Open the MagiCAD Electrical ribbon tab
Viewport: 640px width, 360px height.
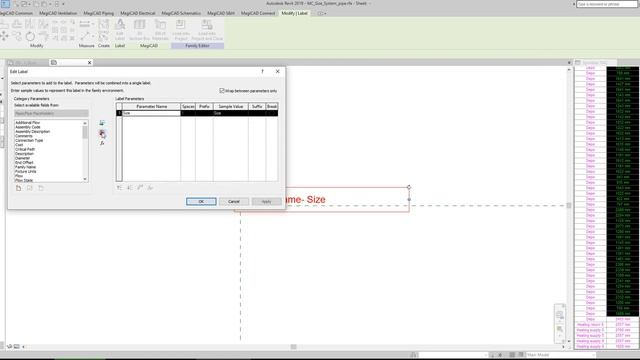click(x=138, y=13)
